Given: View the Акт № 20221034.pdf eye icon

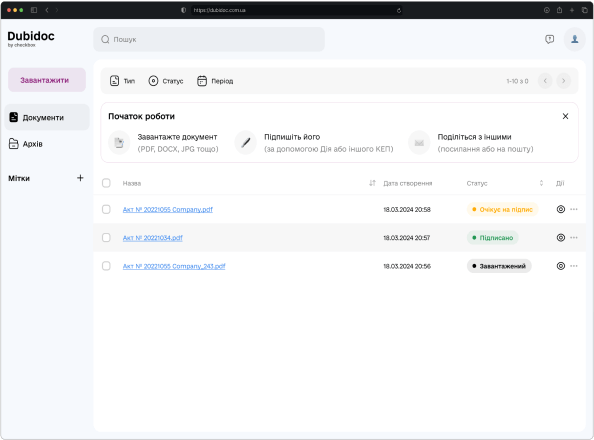Looking at the screenshot, I should coord(561,238).
